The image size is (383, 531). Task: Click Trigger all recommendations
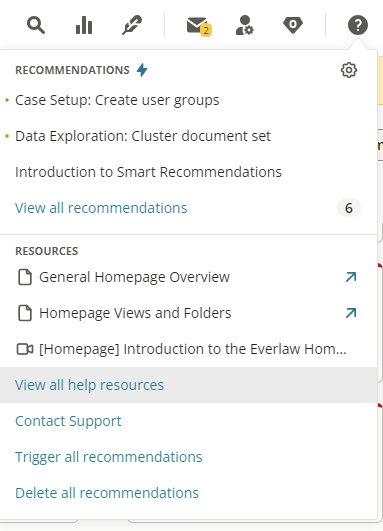pos(109,457)
